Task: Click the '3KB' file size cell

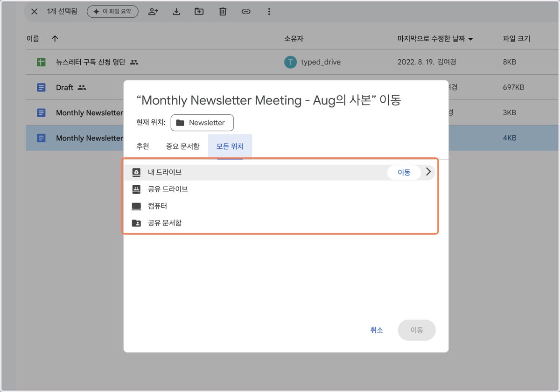Action: pyautogui.click(x=510, y=112)
